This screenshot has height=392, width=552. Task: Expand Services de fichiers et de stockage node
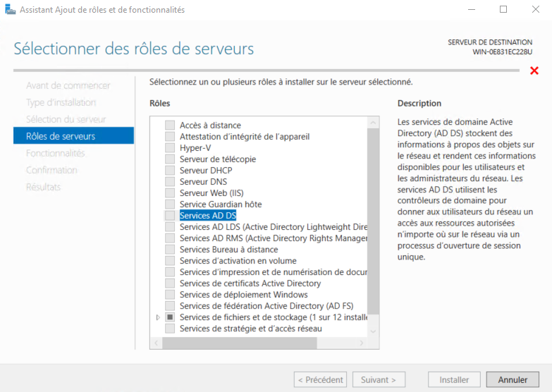pos(158,317)
